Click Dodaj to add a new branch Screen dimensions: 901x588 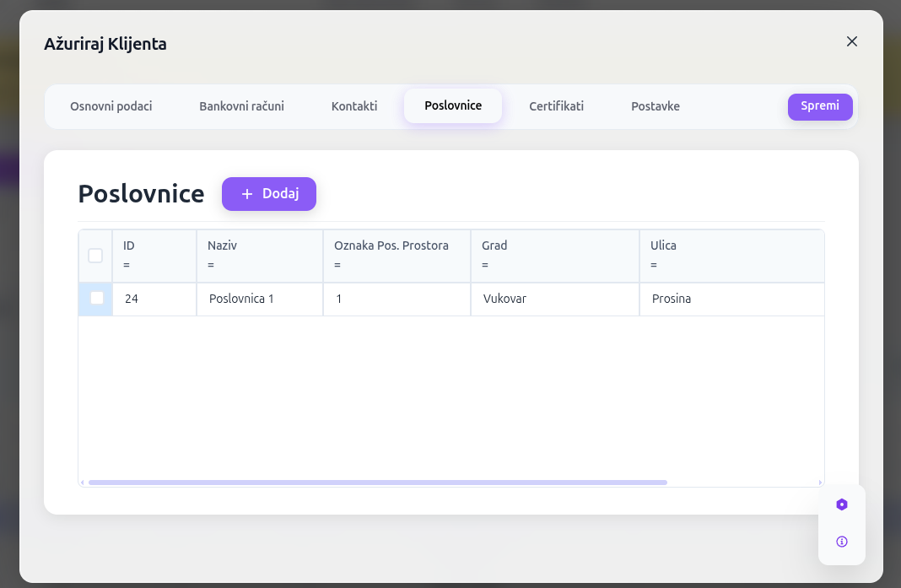coord(269,194)
